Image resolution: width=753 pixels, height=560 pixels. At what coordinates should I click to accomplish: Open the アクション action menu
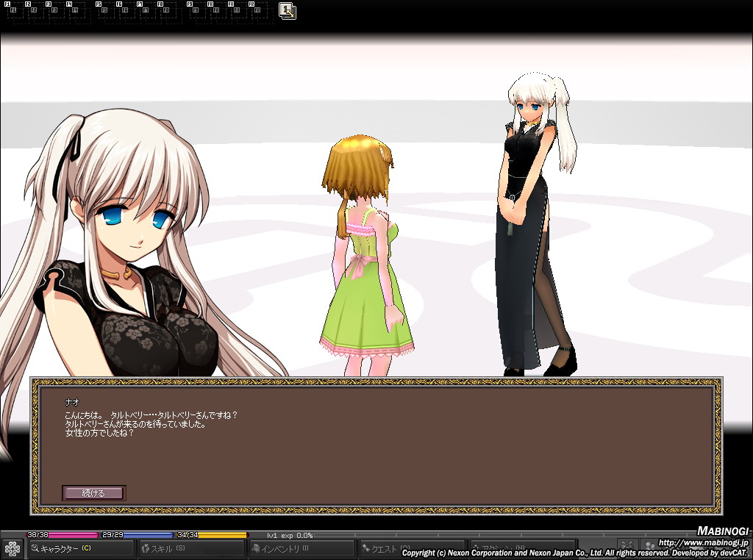pyautogui.click(x=523, y=548)
